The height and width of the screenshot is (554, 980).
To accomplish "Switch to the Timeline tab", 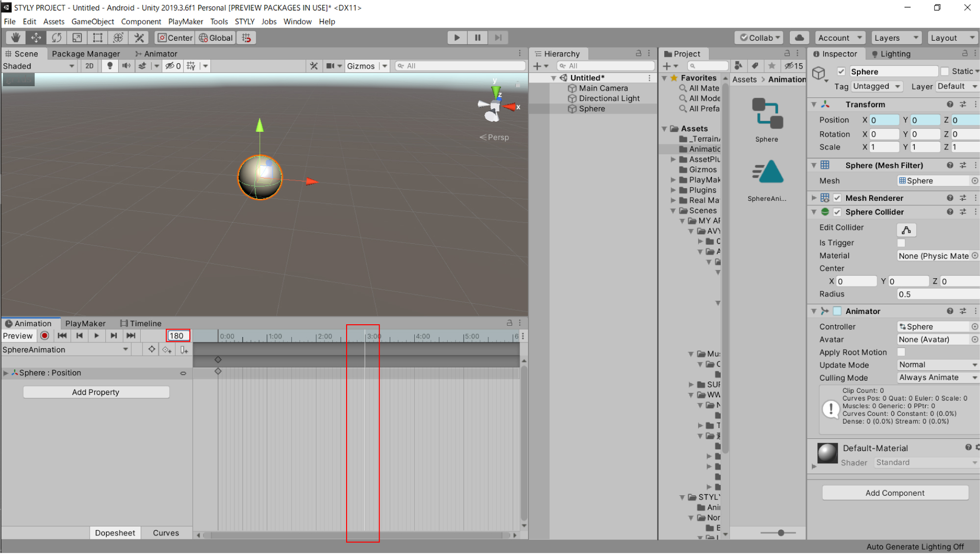I will click(x=140, y=323).
